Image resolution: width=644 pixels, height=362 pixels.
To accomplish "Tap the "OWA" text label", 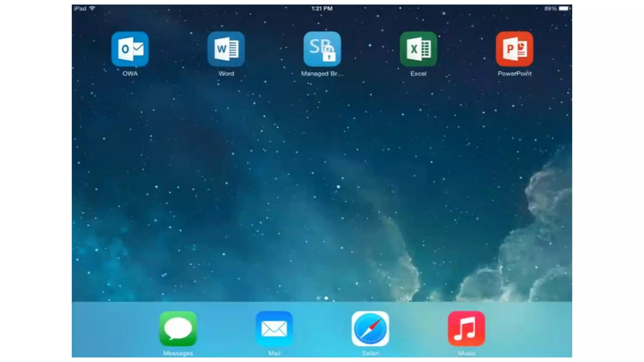I will click(130, 74).
